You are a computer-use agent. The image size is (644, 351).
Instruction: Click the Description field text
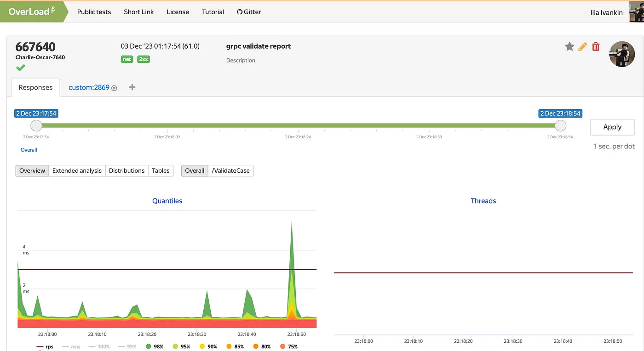[241, 60]
